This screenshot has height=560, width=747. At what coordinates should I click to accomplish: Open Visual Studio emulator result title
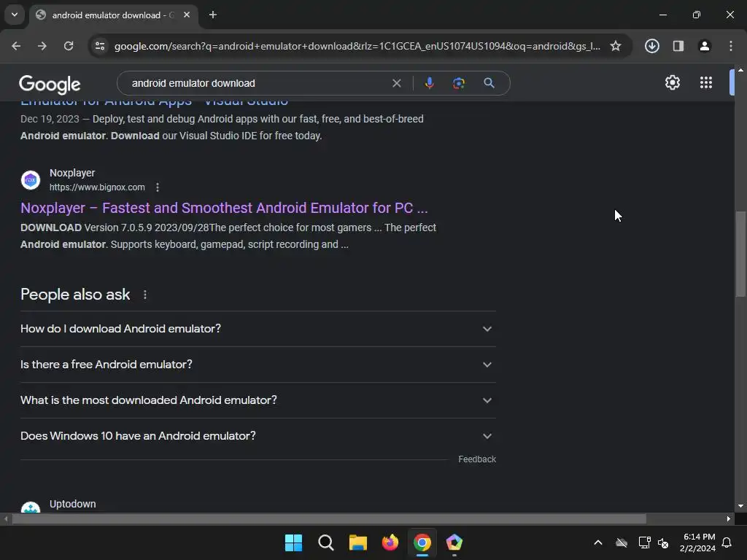click(155, 102)
